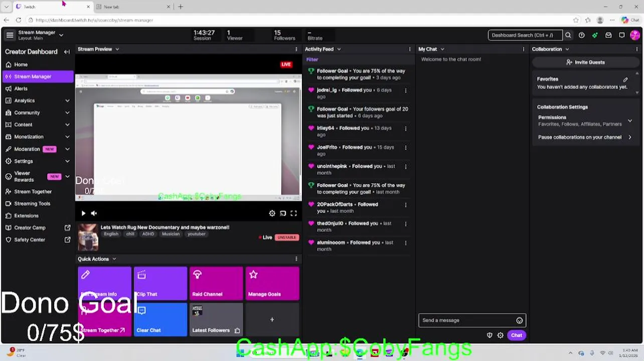Open Latest Followers quick action

216,319
